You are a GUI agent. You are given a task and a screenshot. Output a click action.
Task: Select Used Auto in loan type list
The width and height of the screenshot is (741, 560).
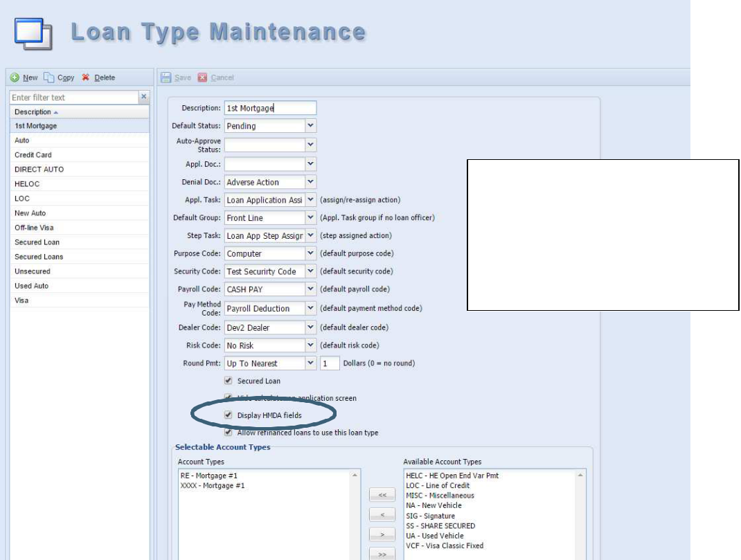coord(80,286)
